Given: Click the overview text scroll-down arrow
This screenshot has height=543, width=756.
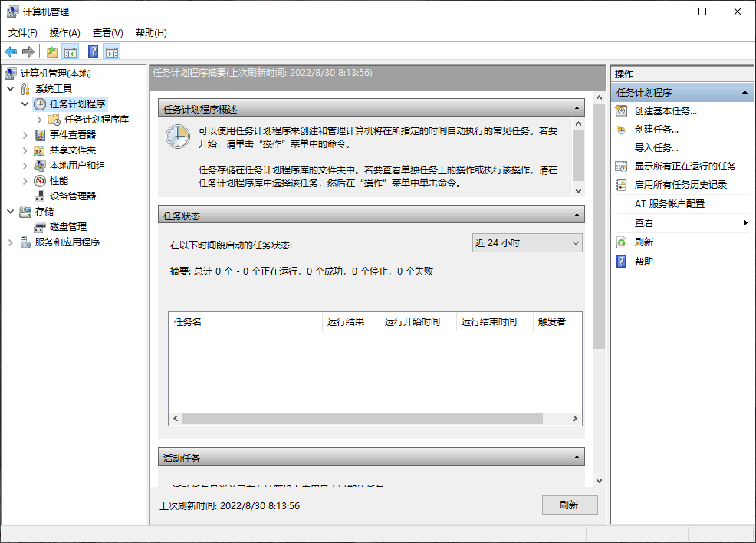Looking at the screenshot, I should pos(579,190).
